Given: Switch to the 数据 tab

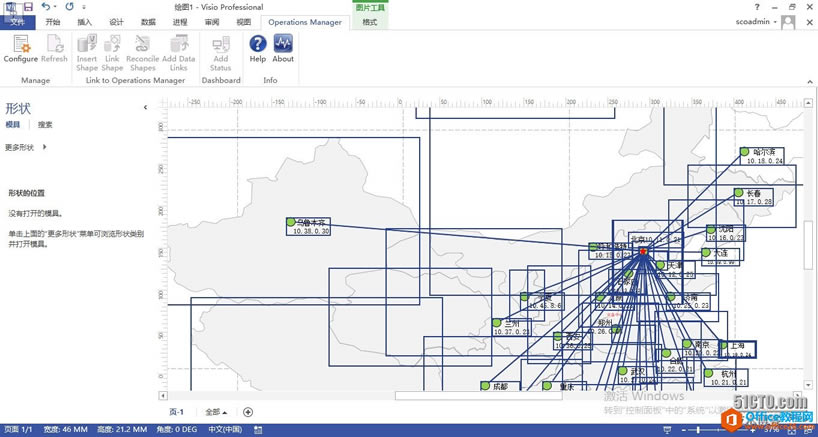Looking at the screenshot, I should click(148, 22).
